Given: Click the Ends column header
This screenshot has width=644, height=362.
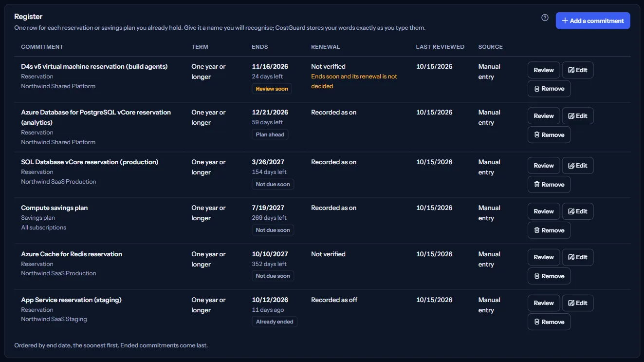Looking at the screenshot, I should [260, 47].
